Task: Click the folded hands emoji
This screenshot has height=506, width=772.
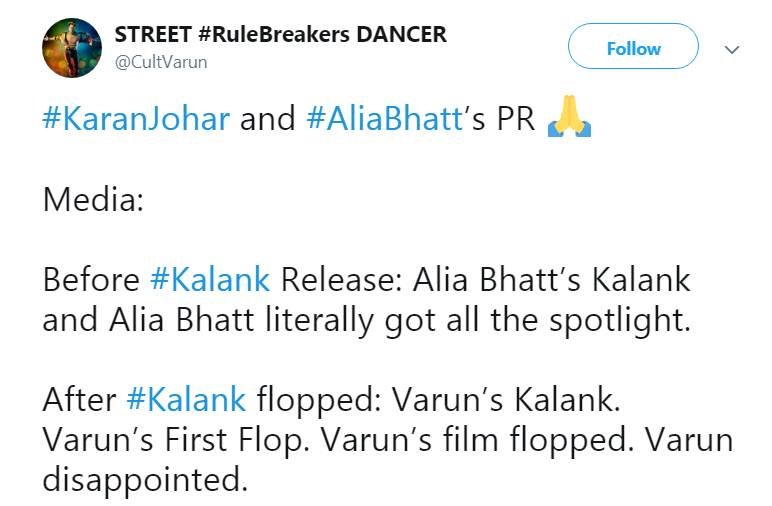Action: (569, 116)
